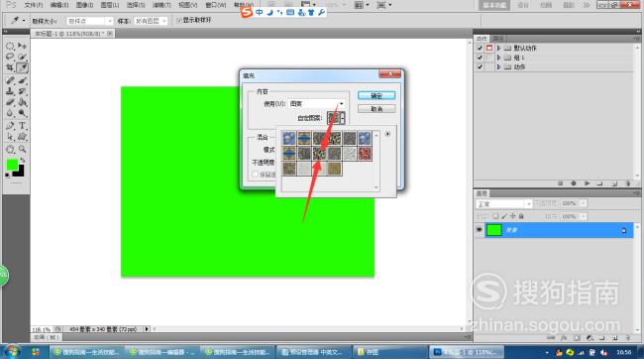Toggle 组 1 action set checkbox
The image size is (644, 359).
(480, 58)
